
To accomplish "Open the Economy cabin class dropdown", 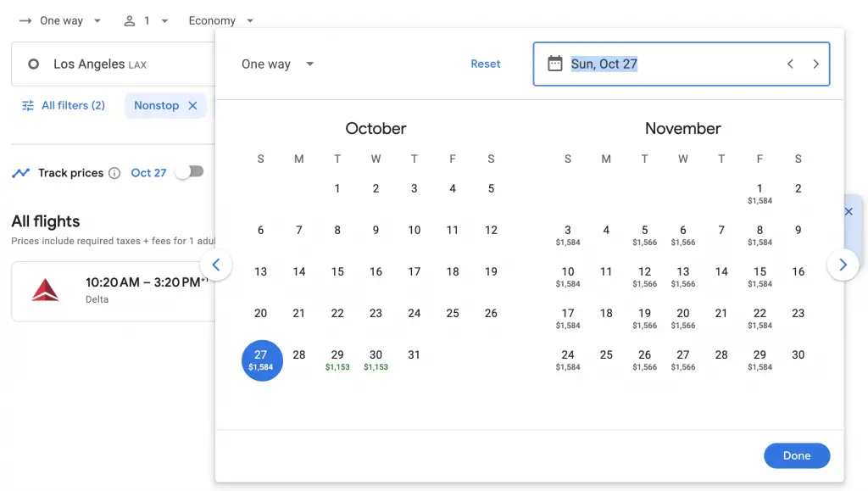I will (220, 20).
